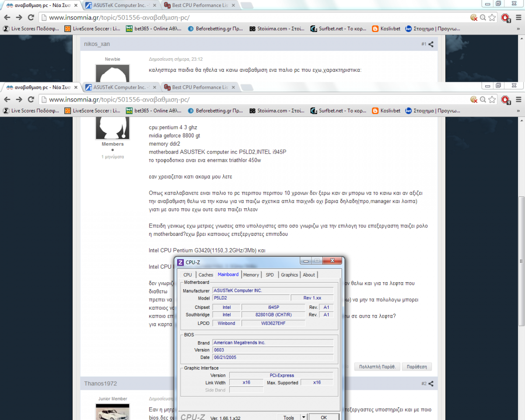
Task: Click zoom magnifier icon in lower address bar
Action: [483, 99]
